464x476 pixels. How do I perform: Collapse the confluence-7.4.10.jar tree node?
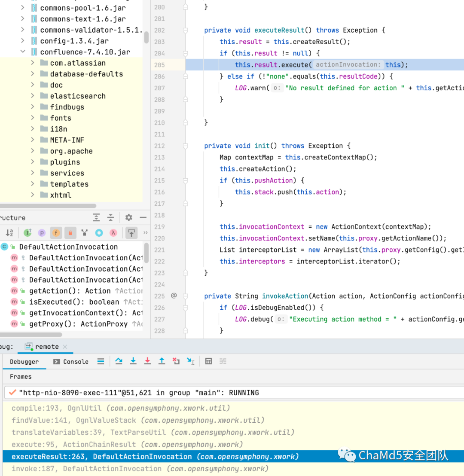point(23,52)
